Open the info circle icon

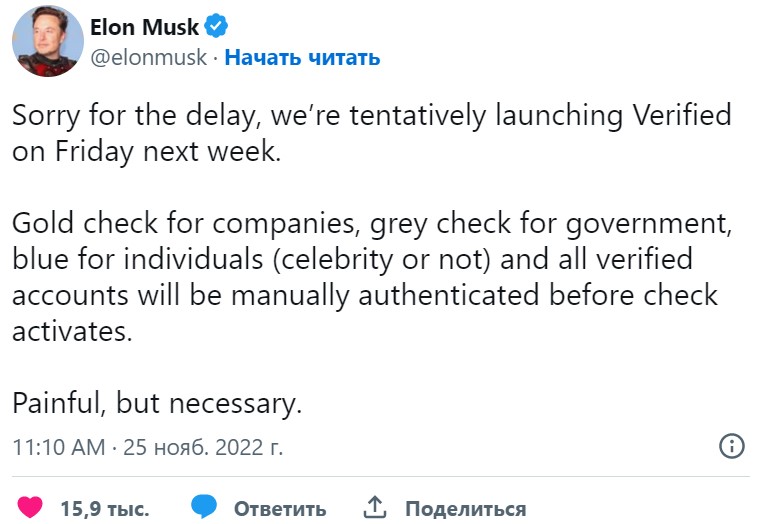pos(732,446)
